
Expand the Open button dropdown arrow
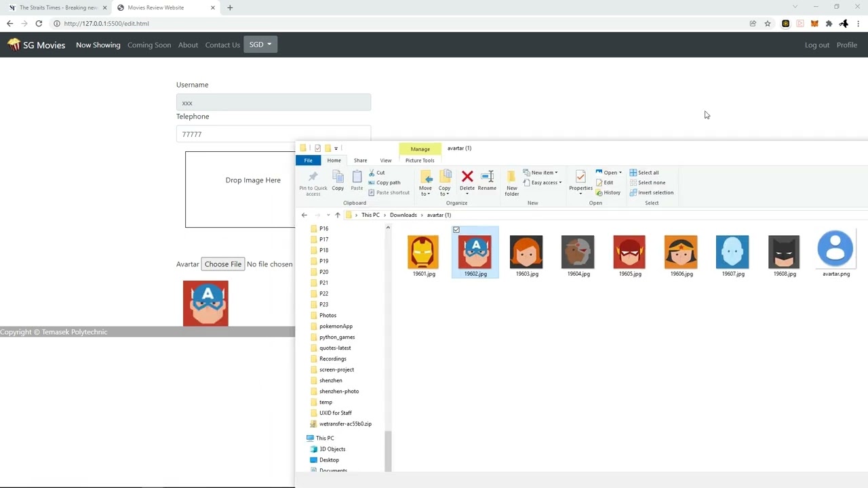[x=620, y=173]
